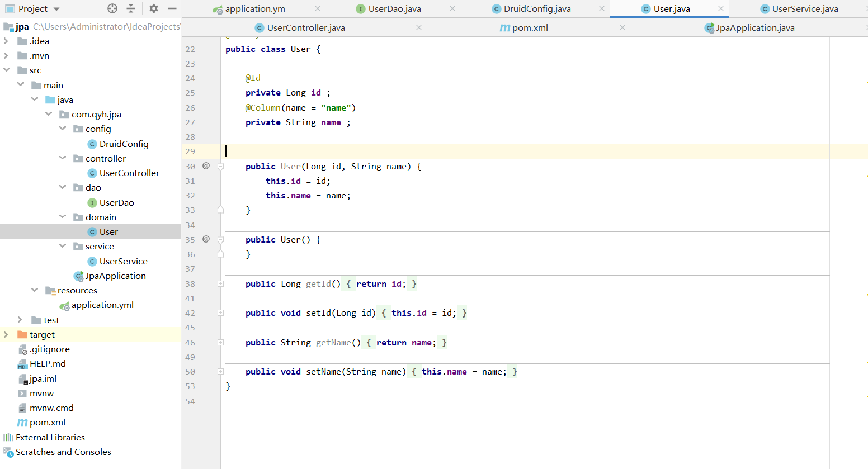
Task: Select the dao package label
Action: tap(93, 188)
